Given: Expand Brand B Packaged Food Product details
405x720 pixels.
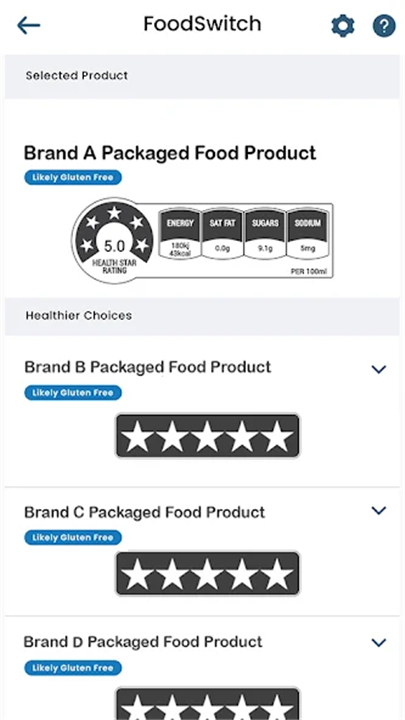Looking at the screenshot, I should 379,369.
